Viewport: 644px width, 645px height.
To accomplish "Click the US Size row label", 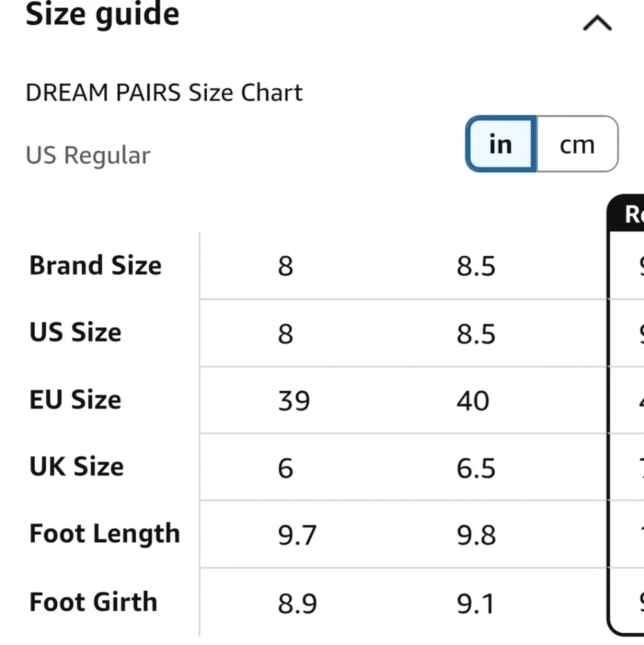I will (x=75, y=332).
